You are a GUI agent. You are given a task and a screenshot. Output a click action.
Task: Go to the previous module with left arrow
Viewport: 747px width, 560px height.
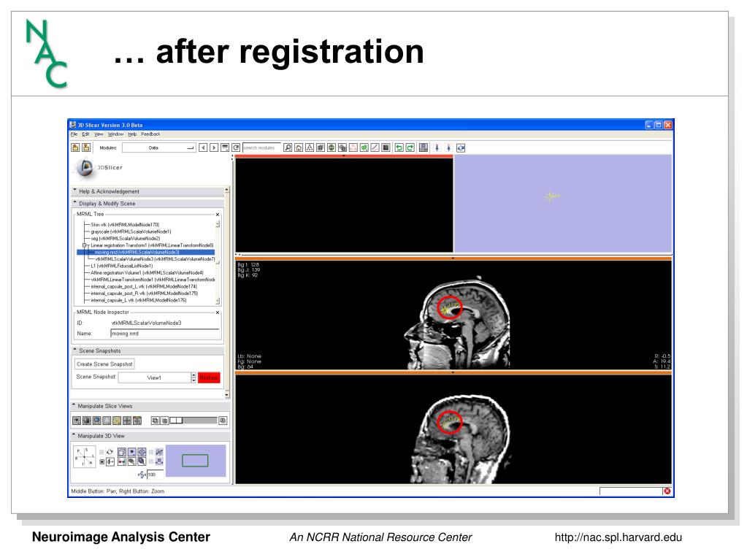203,147
